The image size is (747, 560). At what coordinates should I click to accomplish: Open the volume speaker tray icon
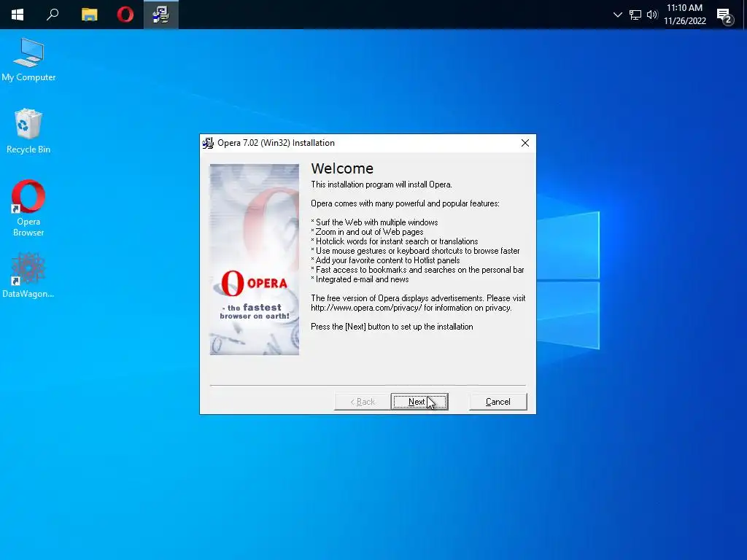(652, 15)
